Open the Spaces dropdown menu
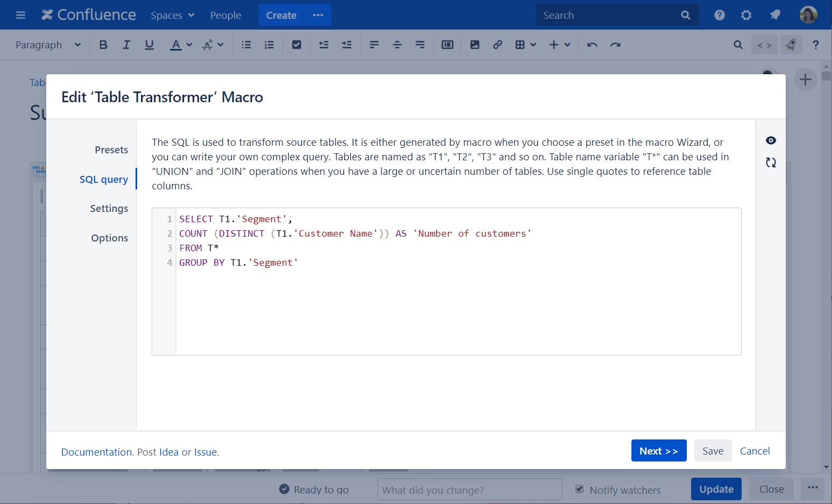Screen dimensions: 832x504 click(172, 15)
